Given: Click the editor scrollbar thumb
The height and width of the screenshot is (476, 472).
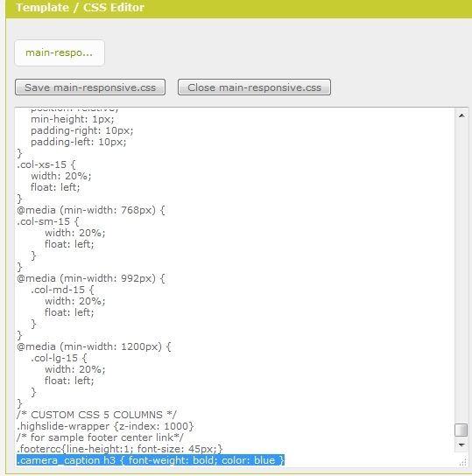Looking at the screenshot, I should point(461,430).
